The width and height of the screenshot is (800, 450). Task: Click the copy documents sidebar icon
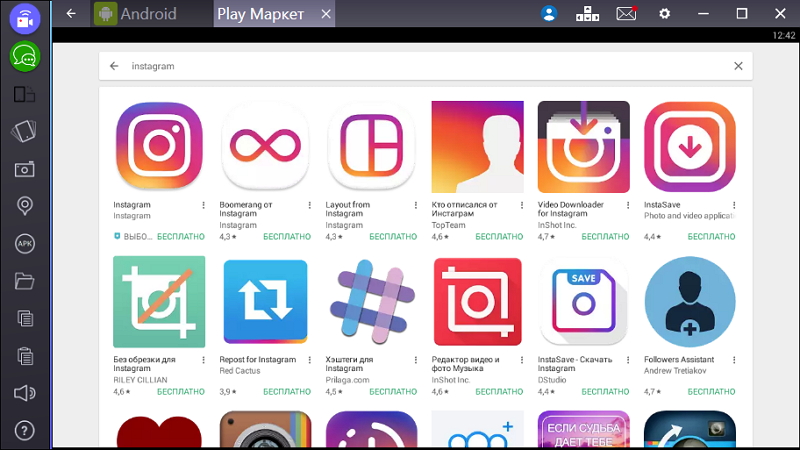click(24, 318)
